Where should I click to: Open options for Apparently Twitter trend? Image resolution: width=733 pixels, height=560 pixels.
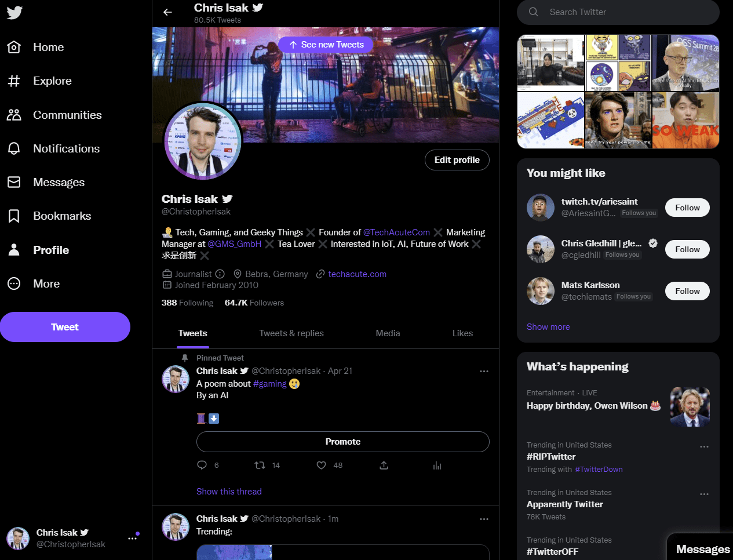point(704,494)
